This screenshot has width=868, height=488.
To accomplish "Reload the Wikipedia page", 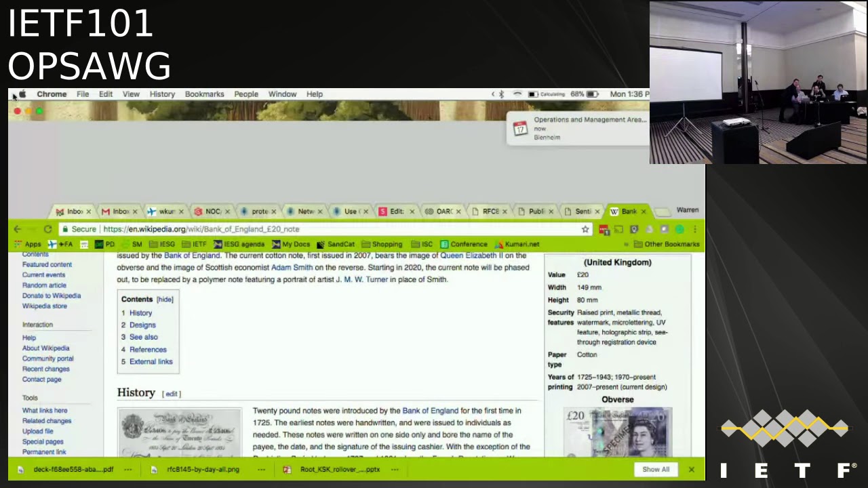I will coord(47,229).
